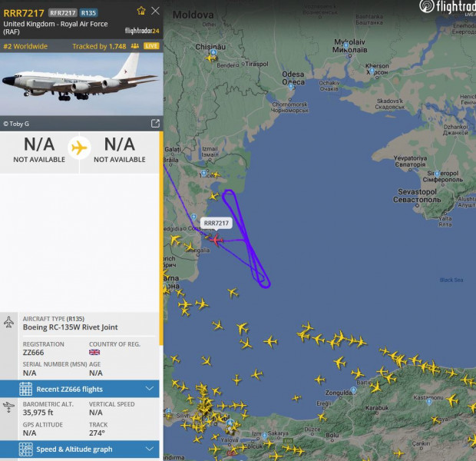Click the yellow plane icon between N/A labels
The image size is (476, 461).
click(79, 148)
